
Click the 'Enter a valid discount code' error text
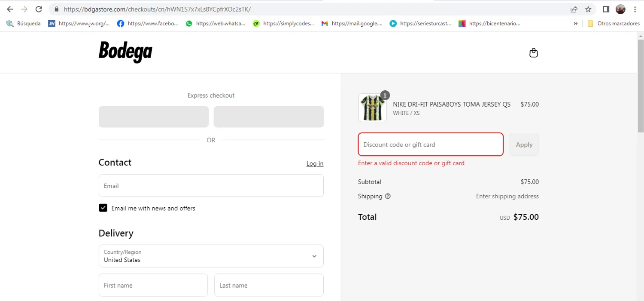[x=411, y=163]
